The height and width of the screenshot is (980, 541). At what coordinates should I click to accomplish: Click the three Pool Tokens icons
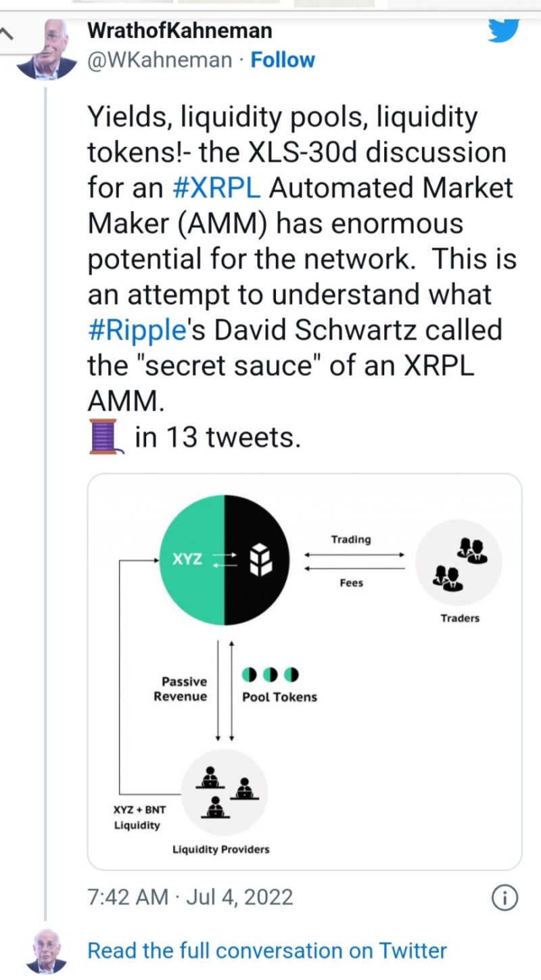pyautogui.click(x=270, y=674)
